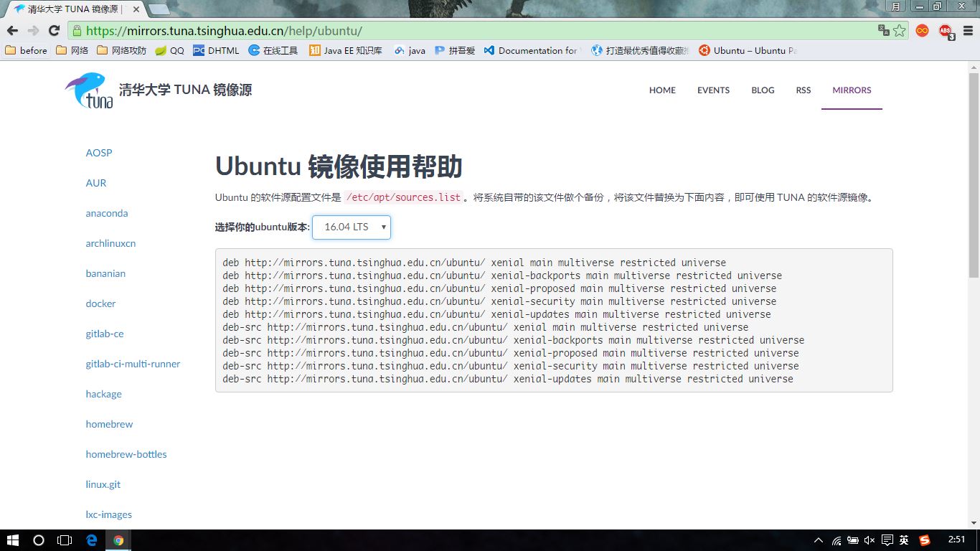The image size is (980, 551).
Task: Open the 'Ubuntu – Ubuntu Pa' bookmark
Action: (x=748, y=50)
